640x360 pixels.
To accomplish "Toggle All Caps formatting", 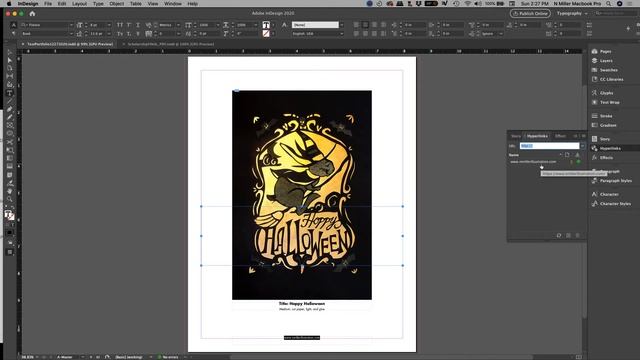I will click(120, 25).
